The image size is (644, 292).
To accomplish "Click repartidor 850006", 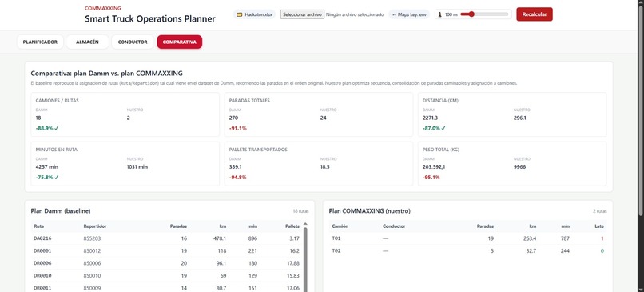I will [x=92, y=263].
